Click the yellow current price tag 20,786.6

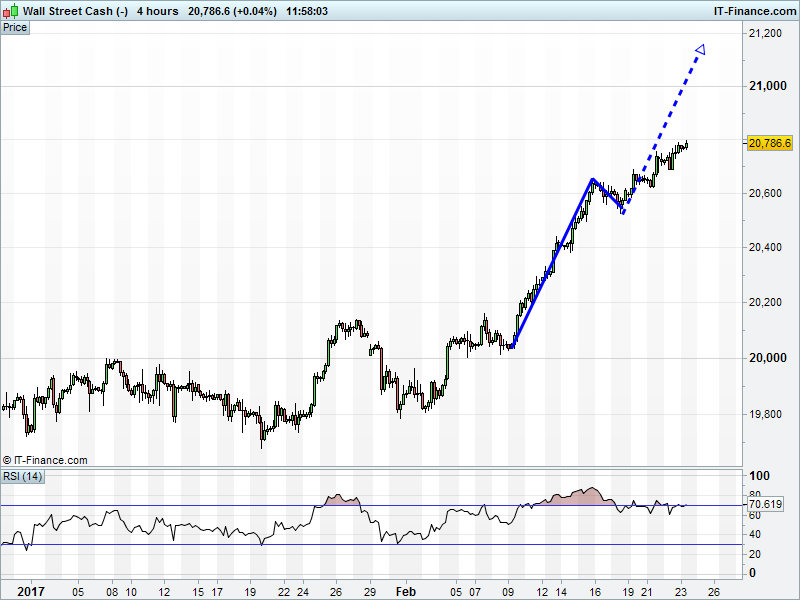[x=769, y=143]
